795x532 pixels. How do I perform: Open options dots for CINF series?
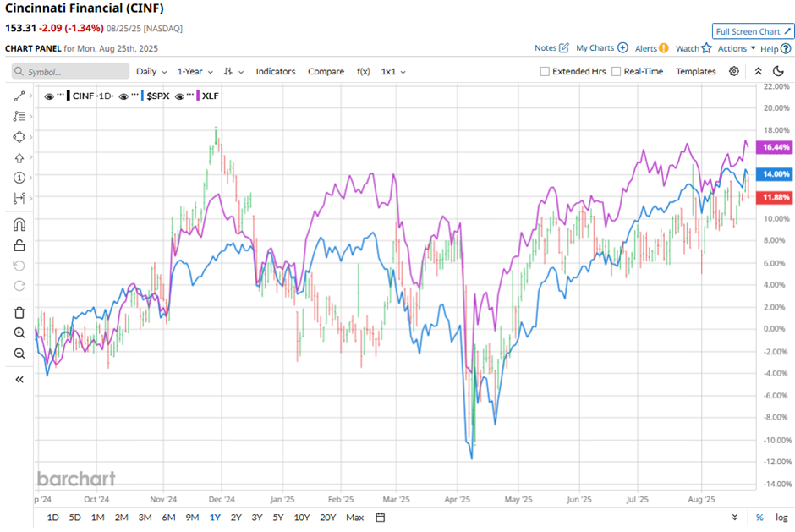click(61, 95)
